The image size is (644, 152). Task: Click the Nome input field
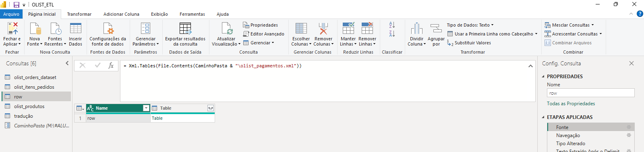590,93
